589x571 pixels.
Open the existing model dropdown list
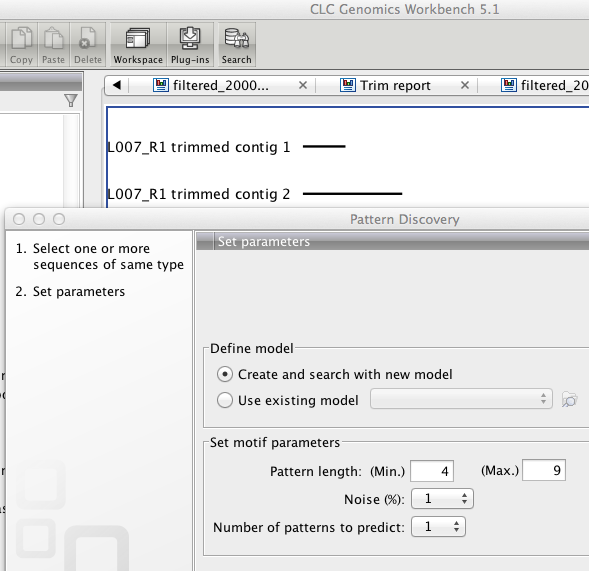pyautogui.click(x=461, y=399)
